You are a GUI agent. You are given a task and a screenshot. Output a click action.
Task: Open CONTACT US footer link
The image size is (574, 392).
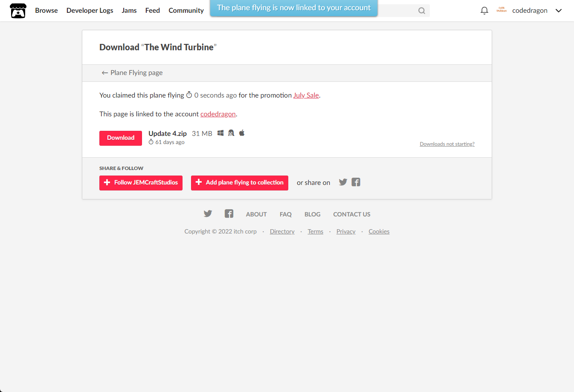[x=352, y=214]
